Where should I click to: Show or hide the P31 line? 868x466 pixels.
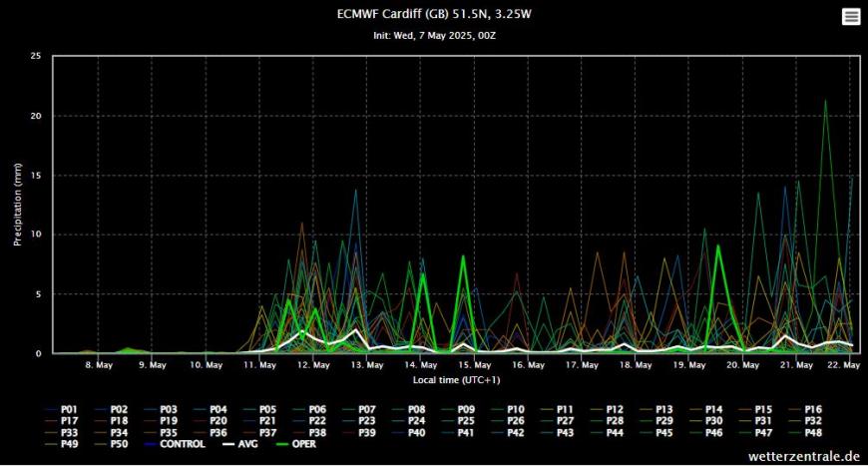756,421
